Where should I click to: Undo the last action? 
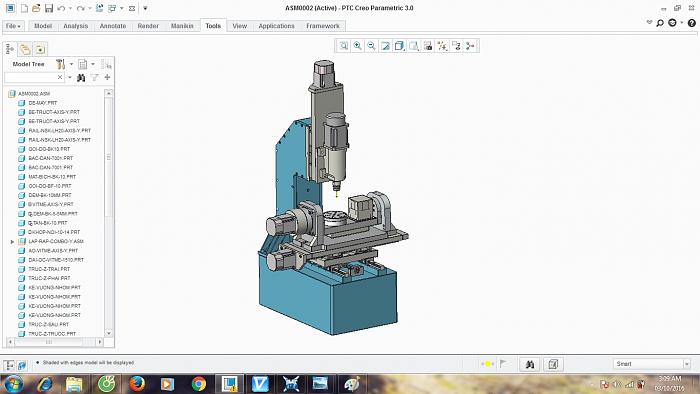pyautogui.click(x=61, y=8)
